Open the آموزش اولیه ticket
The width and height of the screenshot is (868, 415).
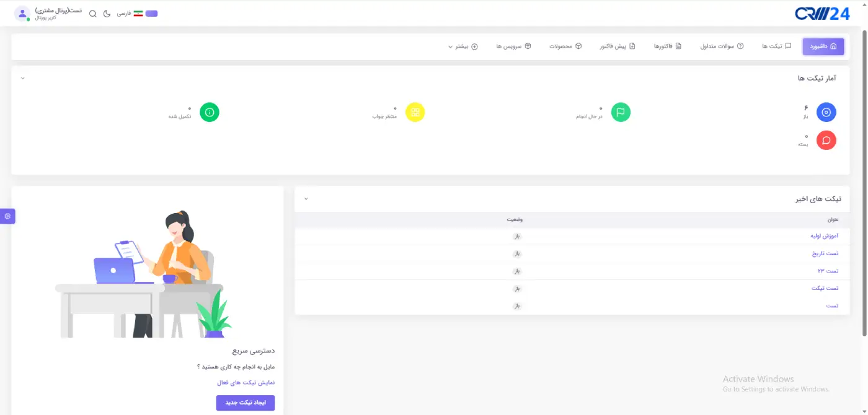click(824, 236)
